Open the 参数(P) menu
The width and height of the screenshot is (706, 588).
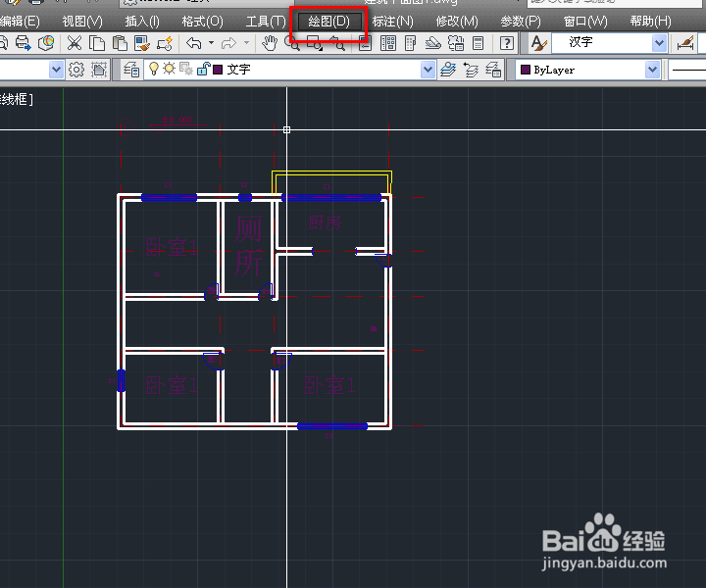pos(521,22)
